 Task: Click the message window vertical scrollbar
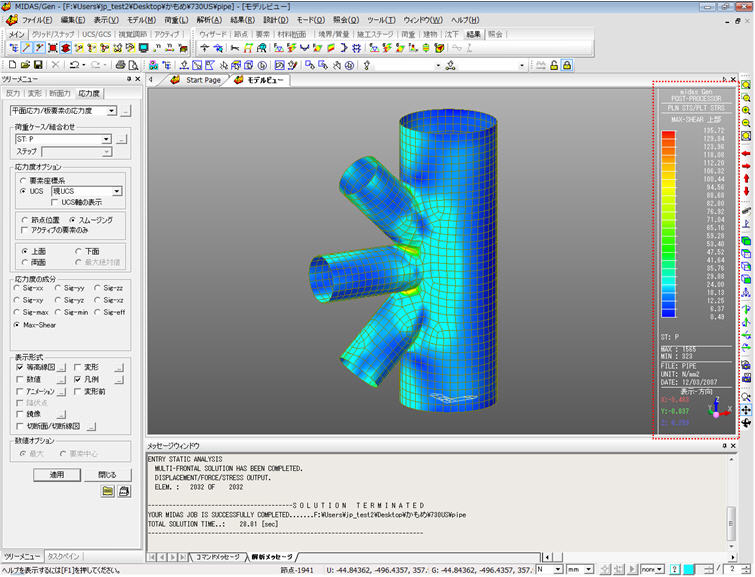point(731,501)
